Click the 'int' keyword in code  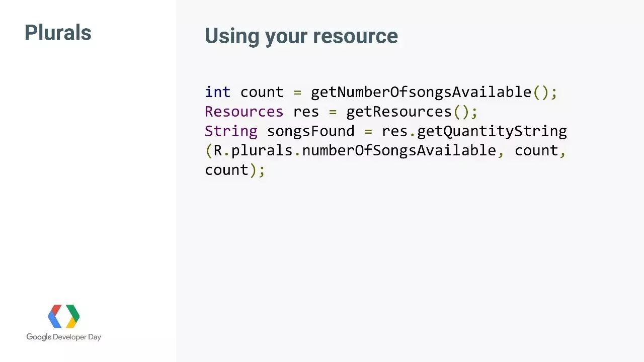[218, 92]
